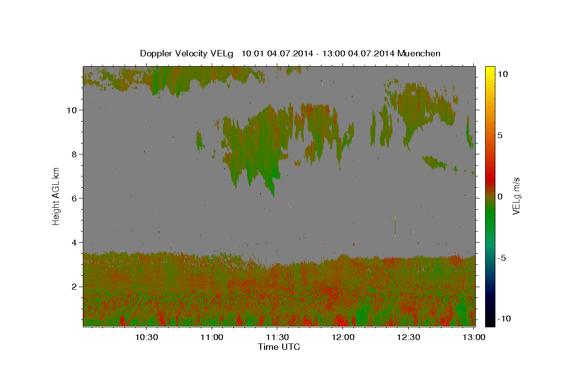The width and height of the screenshot is (588, 392).
Task: Click the height tick label 6
Action: 75,198
